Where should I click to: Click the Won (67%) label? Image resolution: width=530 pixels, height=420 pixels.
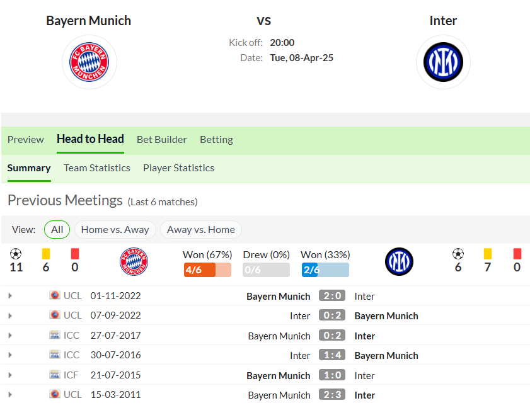coord(207,254)
